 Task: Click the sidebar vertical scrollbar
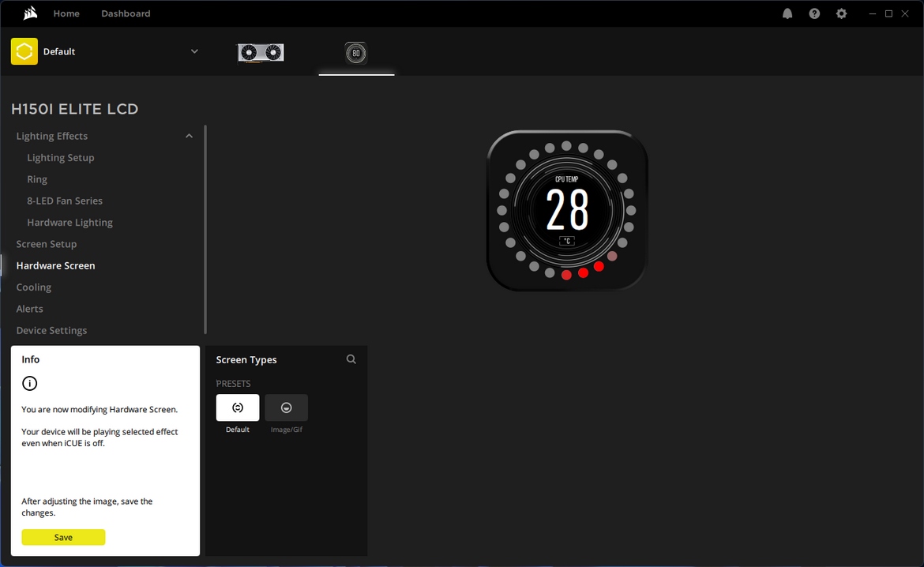tap(205, 229)
